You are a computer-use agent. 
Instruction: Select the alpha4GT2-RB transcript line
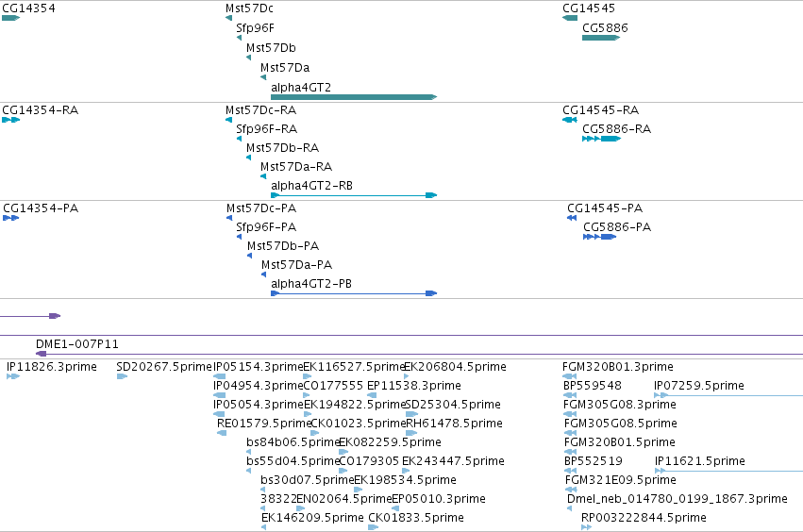(354, 195)
